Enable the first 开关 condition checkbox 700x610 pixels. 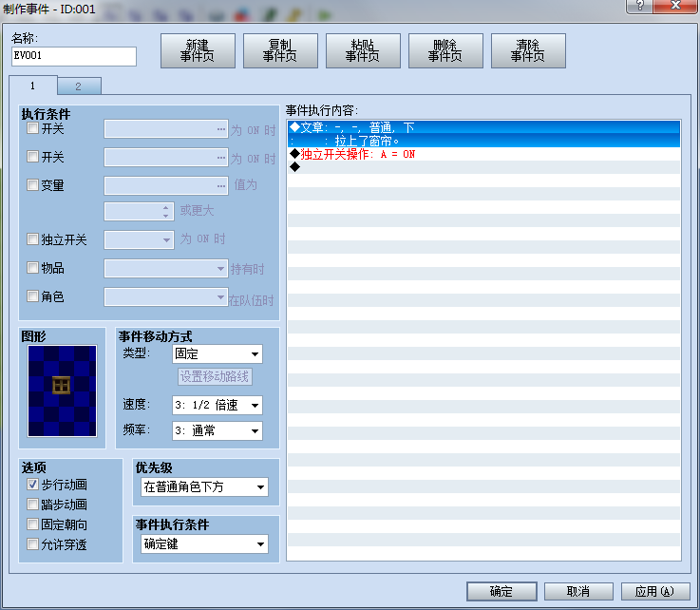click(32, 128)
